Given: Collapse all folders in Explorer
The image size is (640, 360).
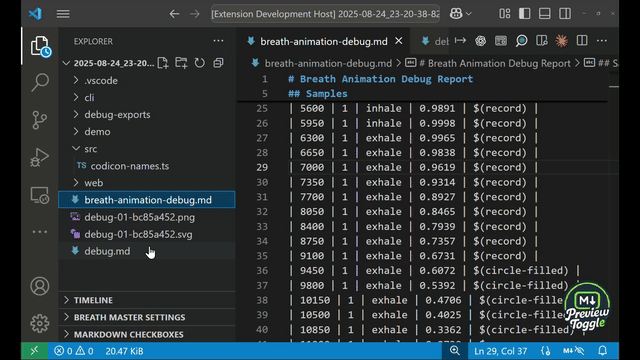Looking at the screenshot, I should [x=218, y=63].
